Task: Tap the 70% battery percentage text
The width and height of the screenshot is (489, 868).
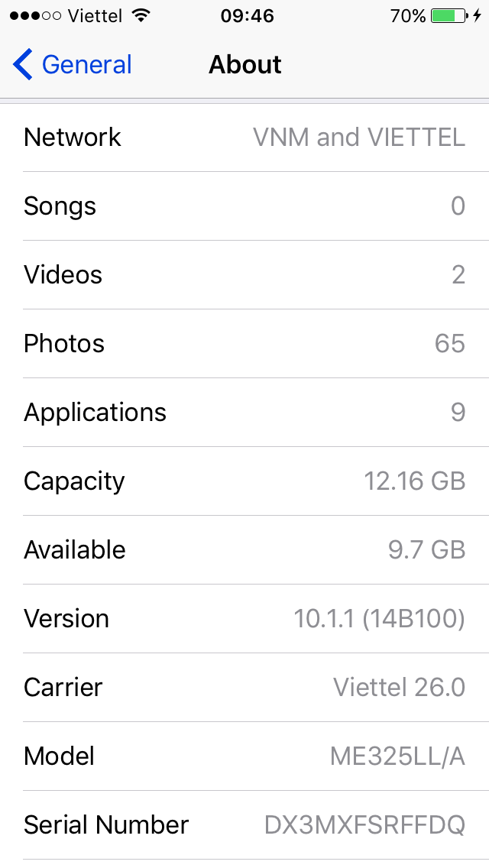Action: pyautogui.click(x=407, y=15)
